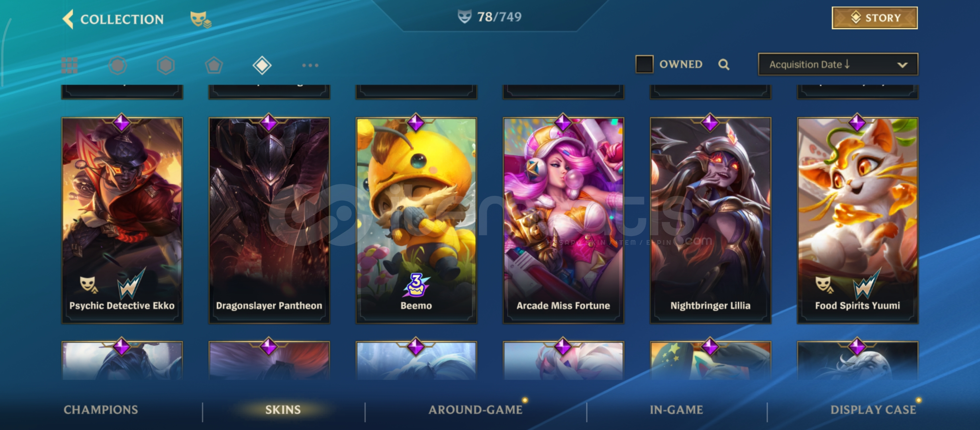Select the first hexagon rarity filter
This screenshot has width=980, height=430.
[118, 65]
